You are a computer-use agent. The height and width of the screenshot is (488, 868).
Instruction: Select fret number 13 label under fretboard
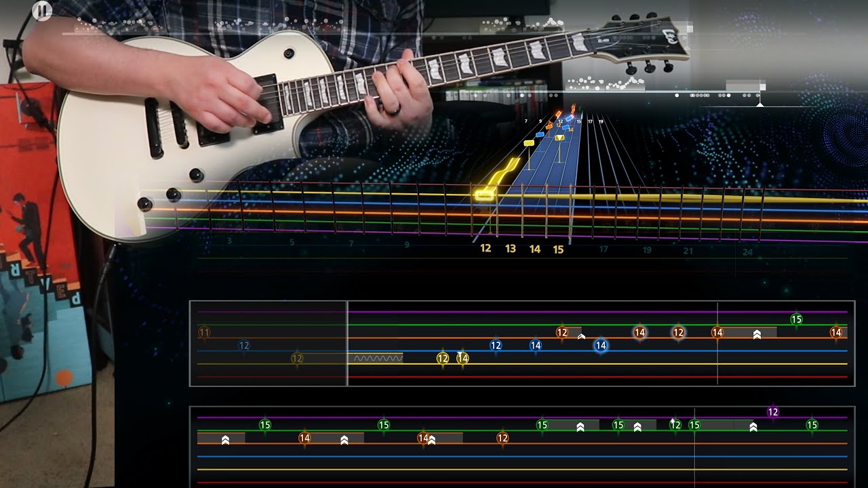click(x=511, y=249)
